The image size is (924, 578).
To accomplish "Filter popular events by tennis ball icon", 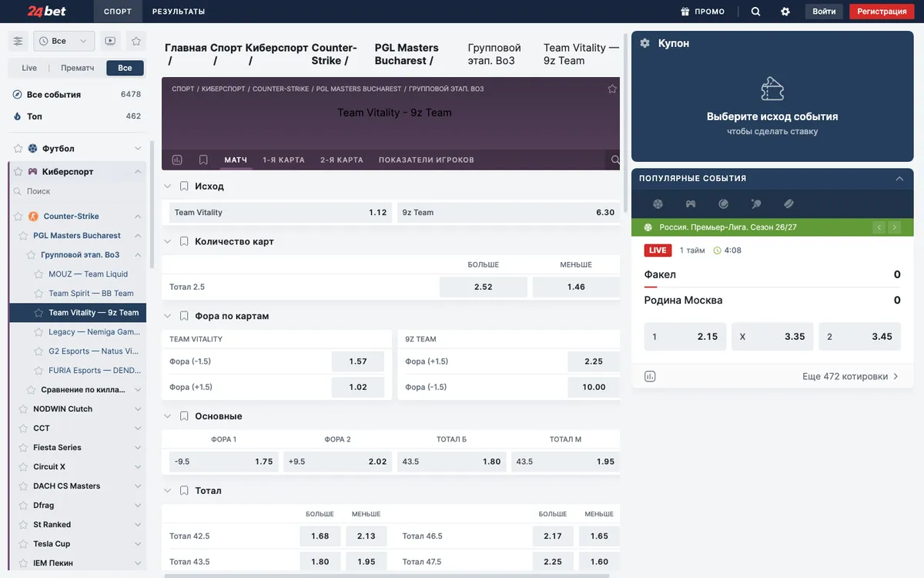I will coord(724,204).
